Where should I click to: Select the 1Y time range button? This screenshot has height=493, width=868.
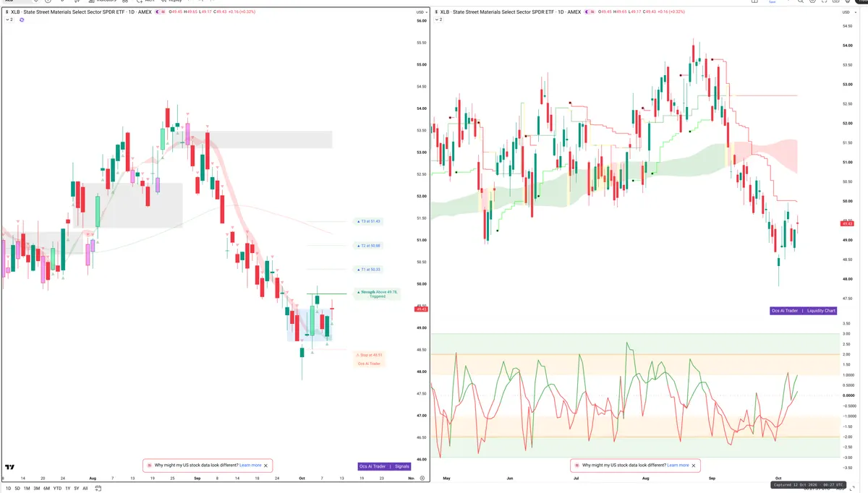[68, 489]
